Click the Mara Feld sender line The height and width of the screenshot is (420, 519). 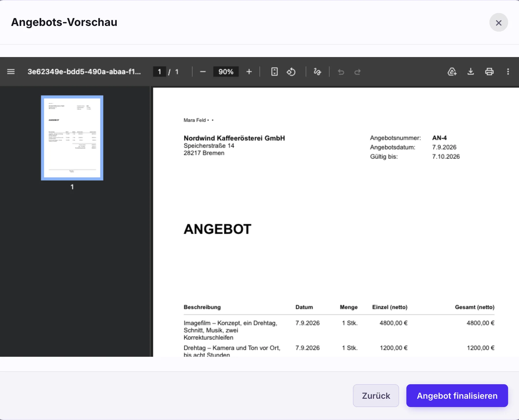pos(198,120)
